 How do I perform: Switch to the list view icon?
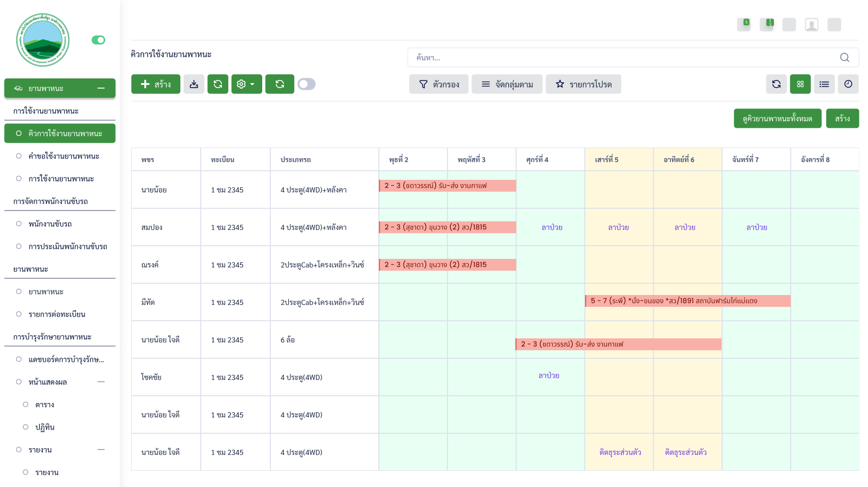click(x=824, y=84)
